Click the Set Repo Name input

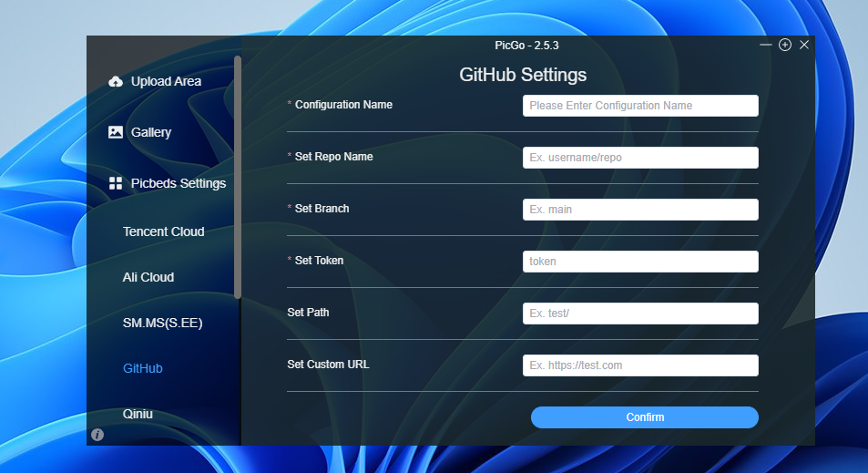640,158
